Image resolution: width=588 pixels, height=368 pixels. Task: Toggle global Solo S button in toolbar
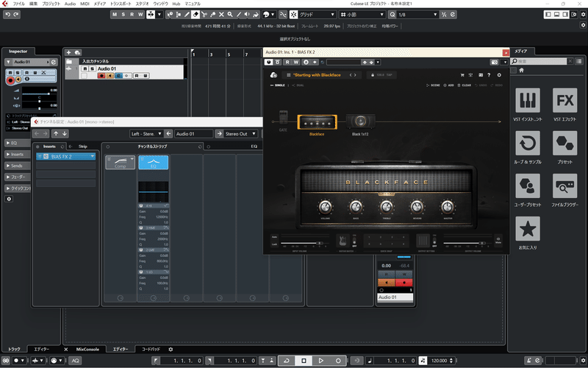tap(123, 15)
